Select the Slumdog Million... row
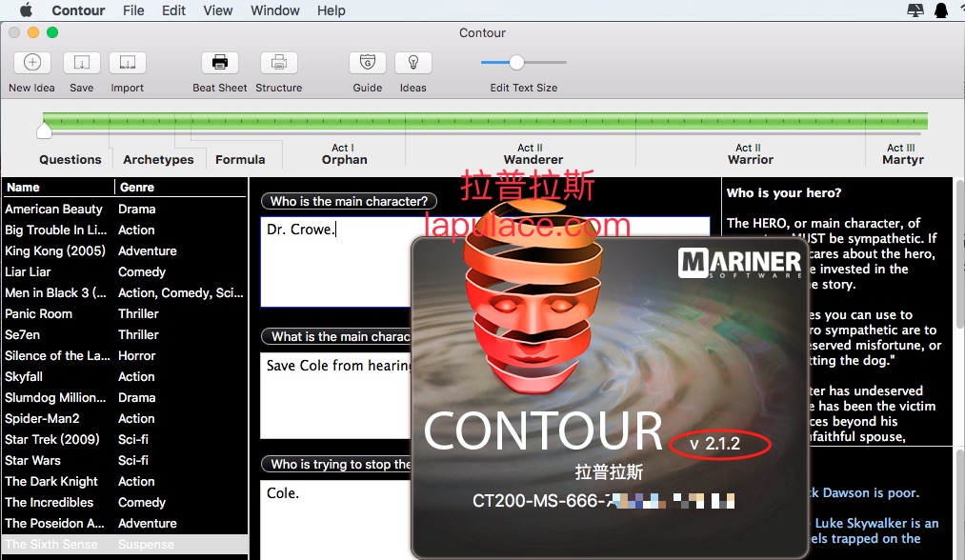 coord(125,397)
